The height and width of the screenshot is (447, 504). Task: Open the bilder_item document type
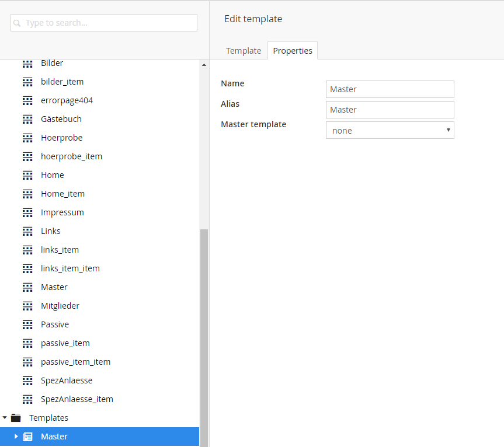coord(62,82)
